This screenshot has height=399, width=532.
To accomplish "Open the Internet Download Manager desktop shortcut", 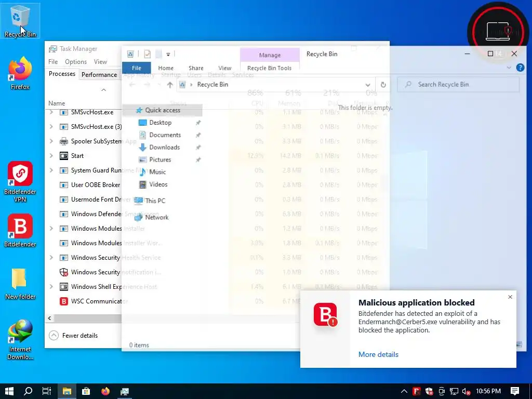I will click(20, 339).
